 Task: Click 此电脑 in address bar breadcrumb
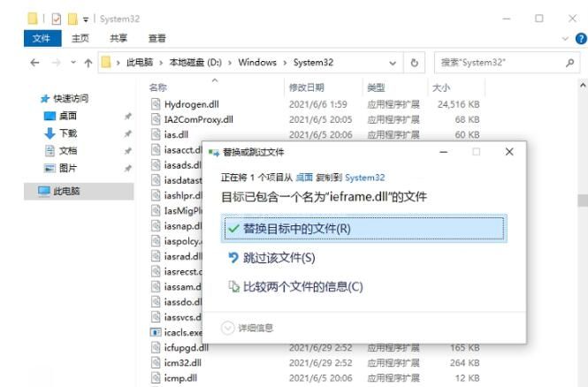point(140,63)
